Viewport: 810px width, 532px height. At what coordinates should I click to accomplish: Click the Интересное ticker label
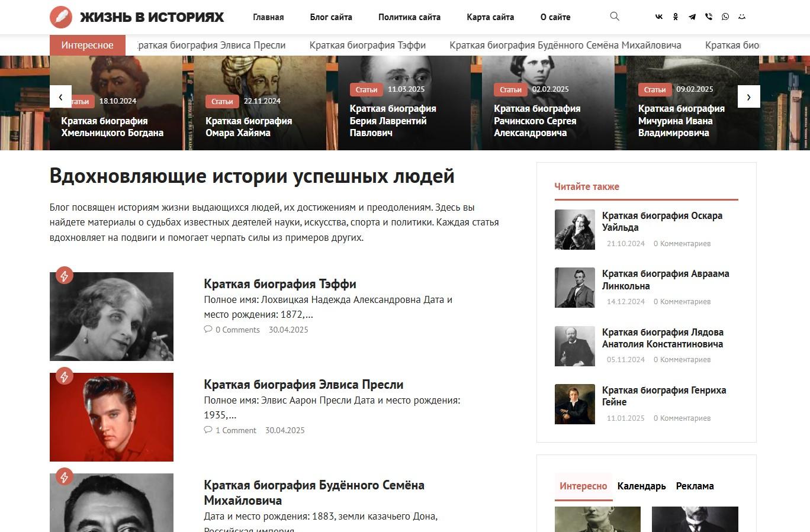pyautogui.click(x=87, y=45)
